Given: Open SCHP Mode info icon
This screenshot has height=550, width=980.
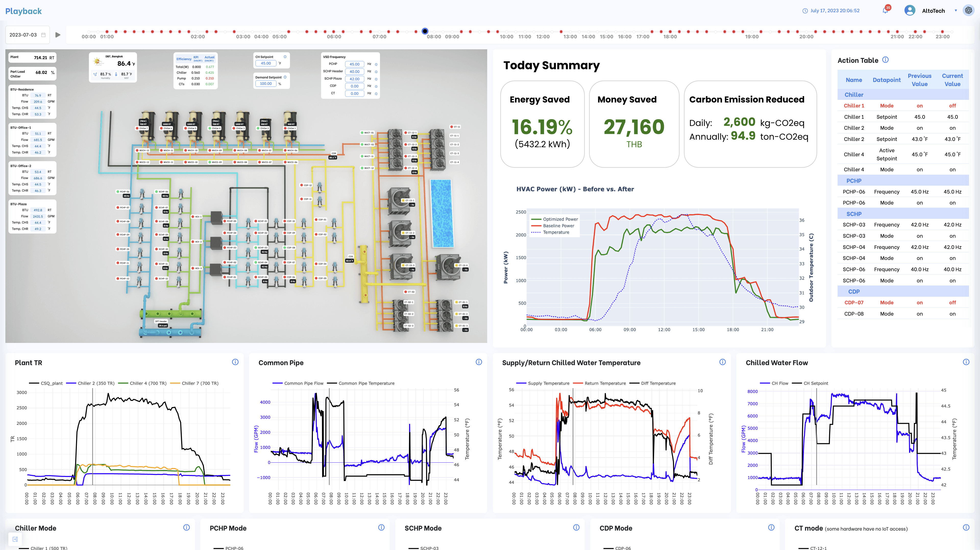Looking at the screenshot, I should pyautogui.click(x=576, y=527).
